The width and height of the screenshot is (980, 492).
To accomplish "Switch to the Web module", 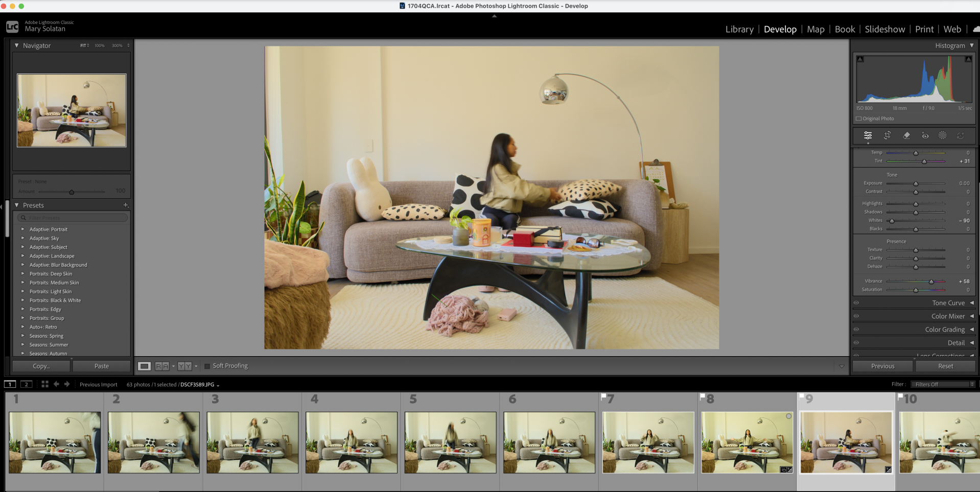I will point(952,30).
